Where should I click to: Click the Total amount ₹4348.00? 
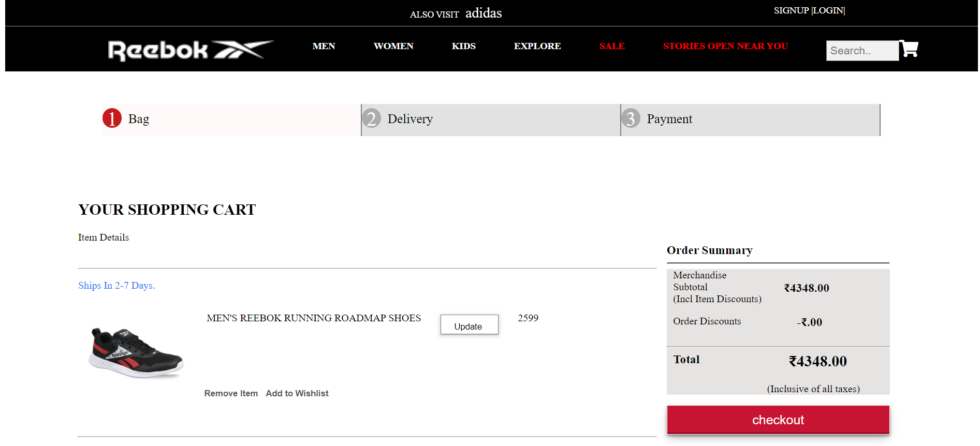[x=818, y=361]
